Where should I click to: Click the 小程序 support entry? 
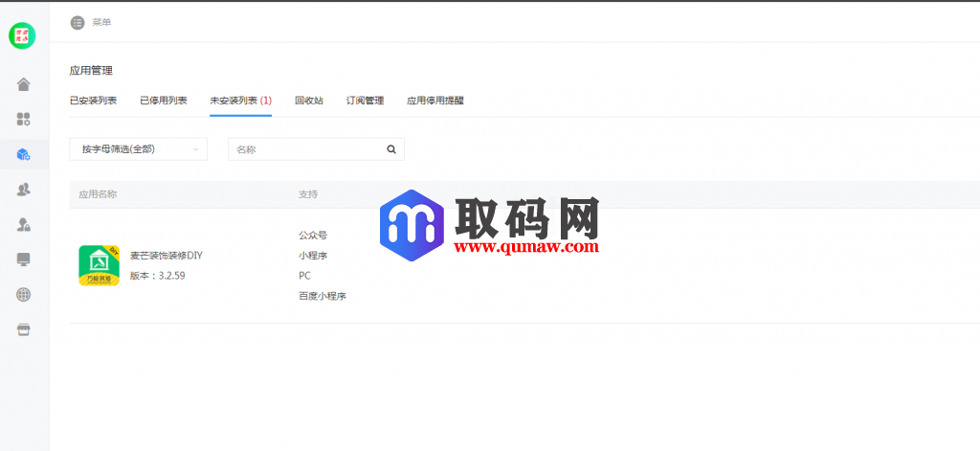click(313, 256)
